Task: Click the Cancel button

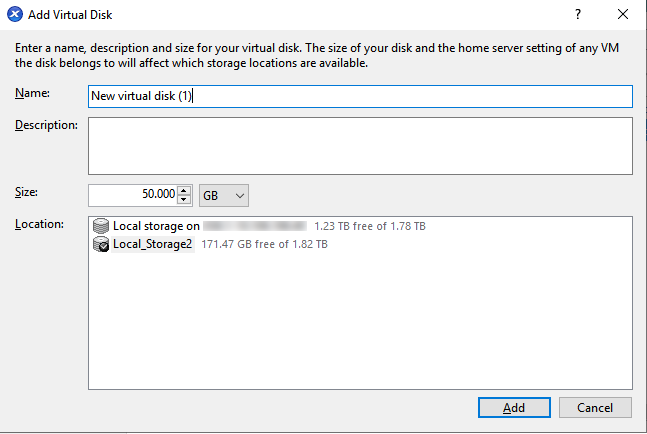Action: coord(595,408)
